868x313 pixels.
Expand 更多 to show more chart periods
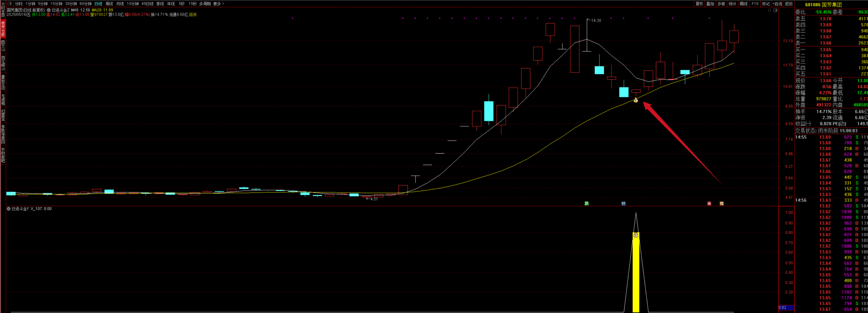pyautogui.click(x=218, y=4)
